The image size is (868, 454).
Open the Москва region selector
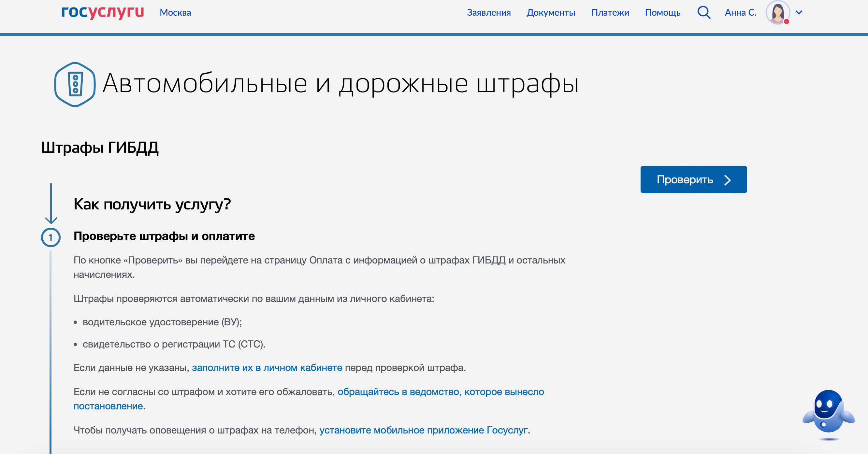click(x=175, y=12)
